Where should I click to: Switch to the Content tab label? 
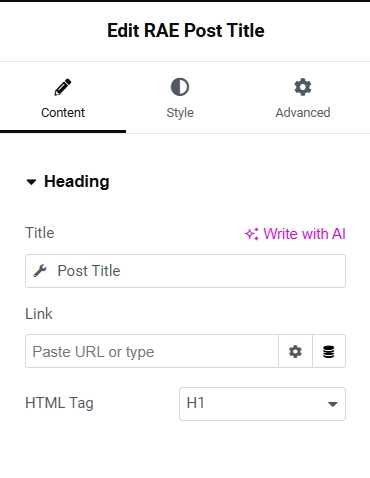(63, 113)
